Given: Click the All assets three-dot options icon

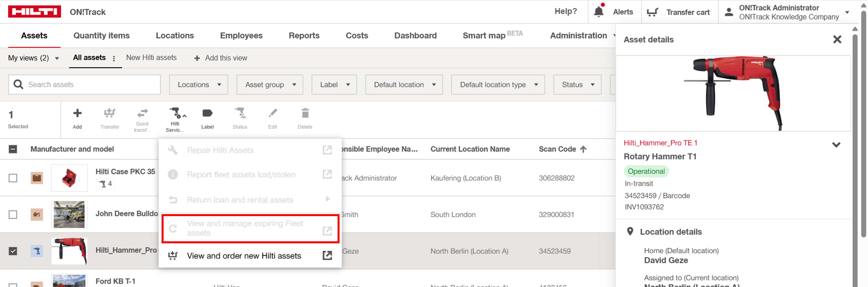Looking at the screenshot, I should point(114,58).
